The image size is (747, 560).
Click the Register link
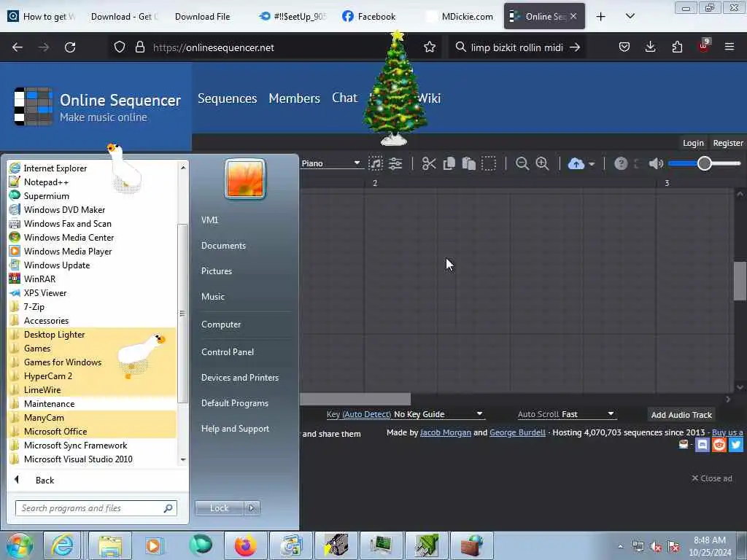[728, 143]
